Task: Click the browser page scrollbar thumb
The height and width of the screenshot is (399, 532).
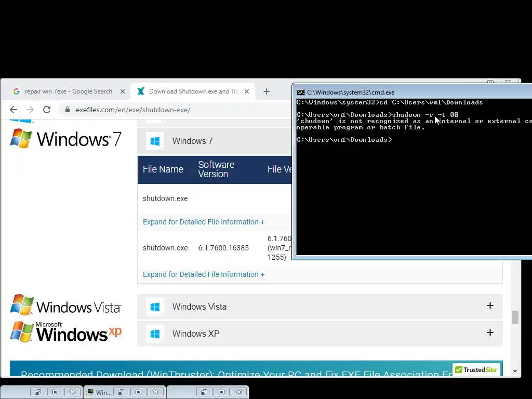Action: [515, 317]
